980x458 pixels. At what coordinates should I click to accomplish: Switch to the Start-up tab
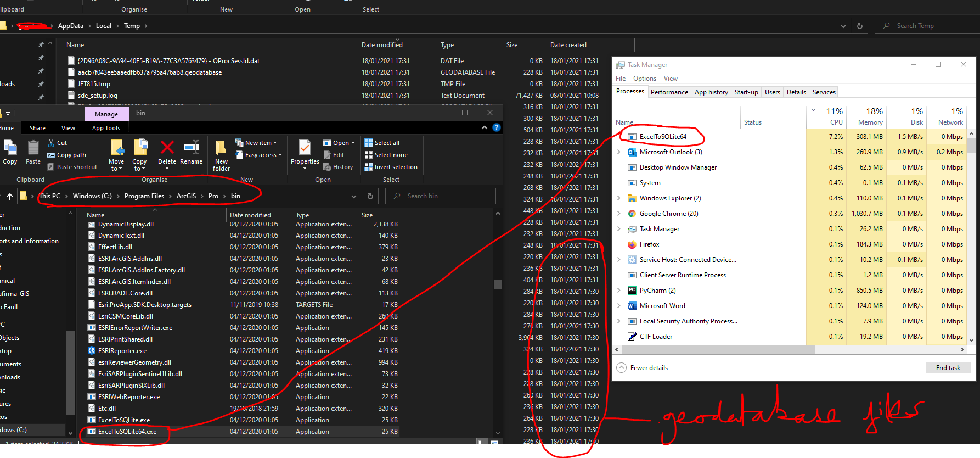coord(746,92)
